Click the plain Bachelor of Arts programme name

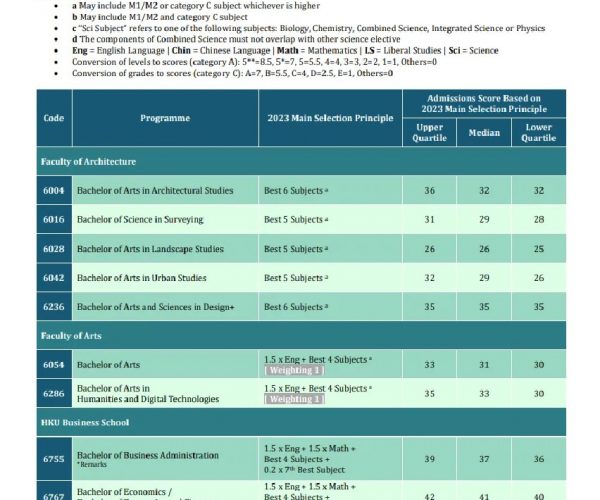coord(108,365)
